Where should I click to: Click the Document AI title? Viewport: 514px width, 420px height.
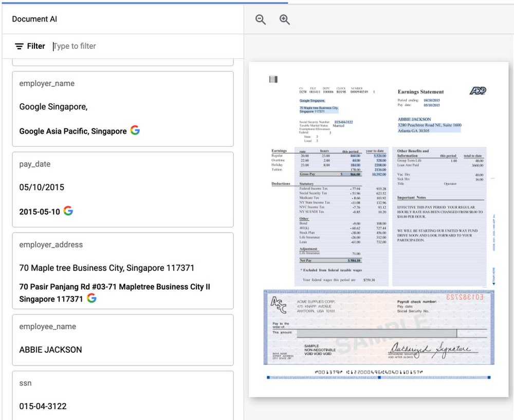pos(34,20)
